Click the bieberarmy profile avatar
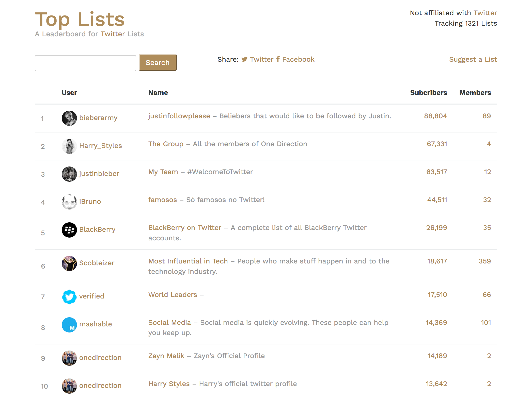The height and width of the screenshot is (400, 532). coord(69,118)
